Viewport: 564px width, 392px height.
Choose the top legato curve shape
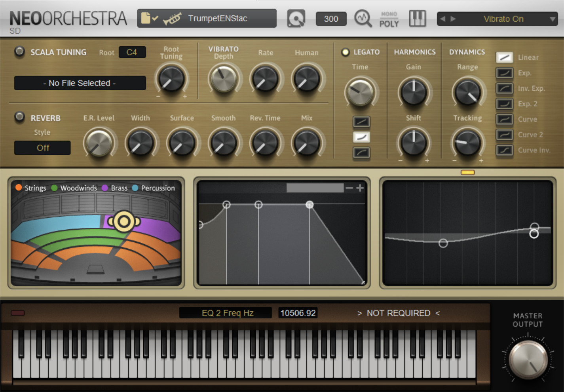(x=361, y=122)
